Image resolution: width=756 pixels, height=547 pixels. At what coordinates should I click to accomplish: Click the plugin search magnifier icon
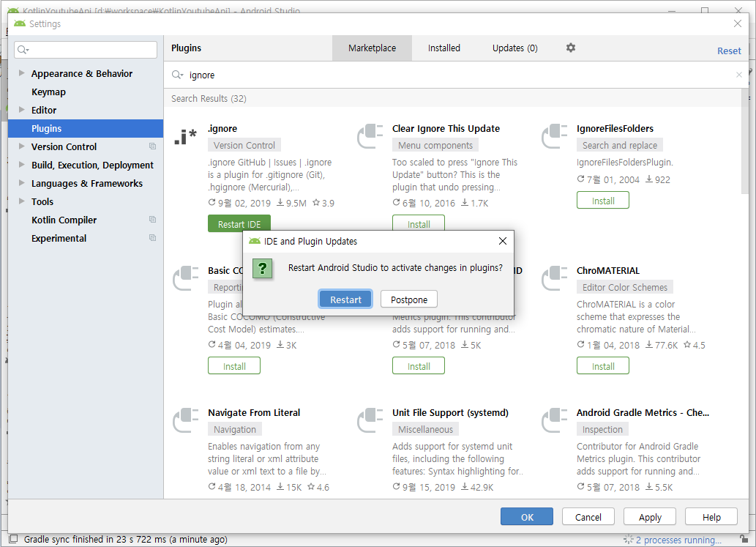[x=177, y=75]
